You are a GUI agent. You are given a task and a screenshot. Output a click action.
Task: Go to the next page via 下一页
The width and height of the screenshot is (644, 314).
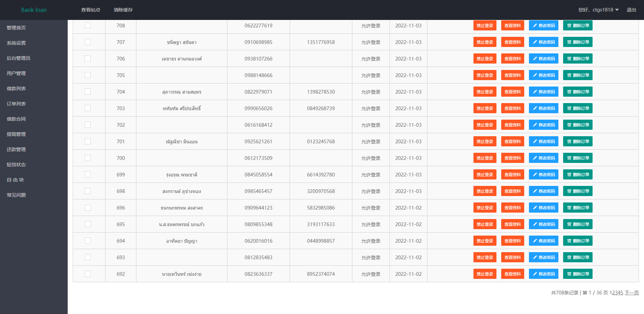631,293
